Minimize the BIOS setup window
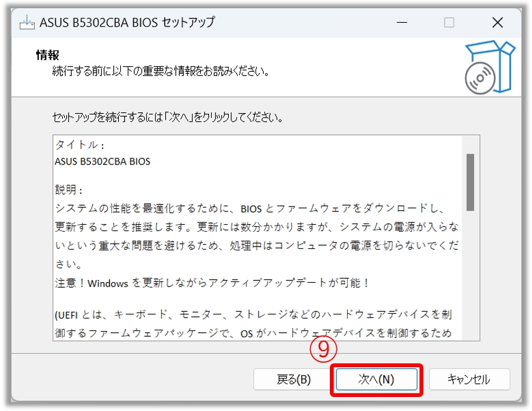Viewport: 532px width, 411px height. tap(402, 23)
